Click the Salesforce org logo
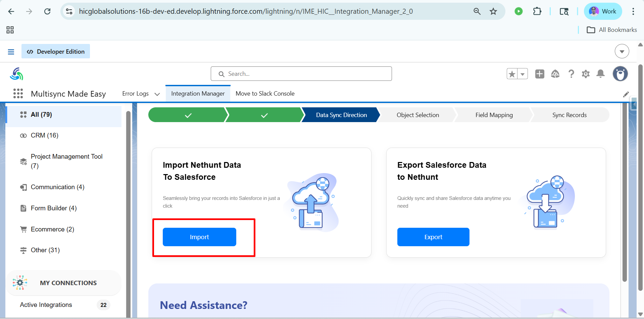 16,74
